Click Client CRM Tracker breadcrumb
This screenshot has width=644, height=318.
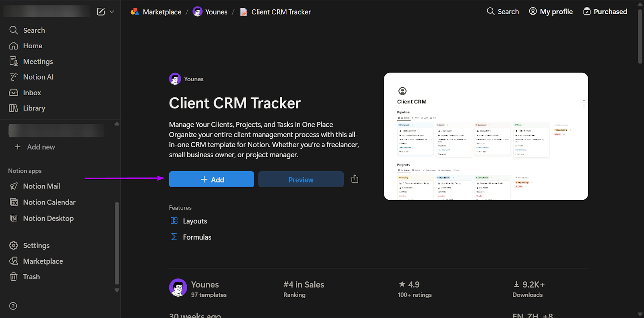click(x=275, y=12)
